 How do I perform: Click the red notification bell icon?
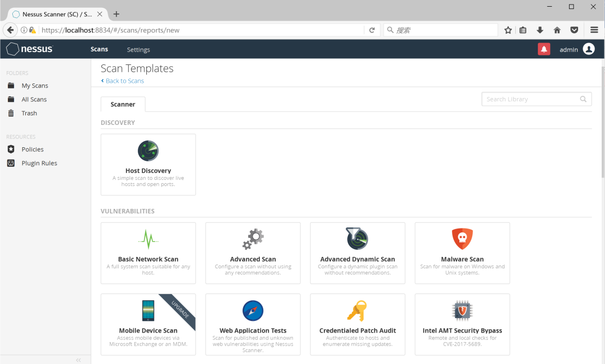coord(543,49)
